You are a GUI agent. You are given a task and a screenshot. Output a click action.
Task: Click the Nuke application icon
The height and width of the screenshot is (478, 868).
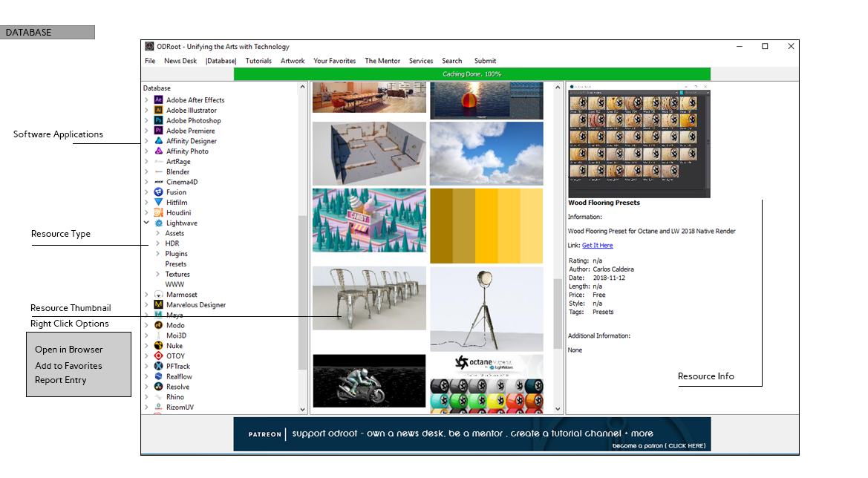tap(159, 346)
